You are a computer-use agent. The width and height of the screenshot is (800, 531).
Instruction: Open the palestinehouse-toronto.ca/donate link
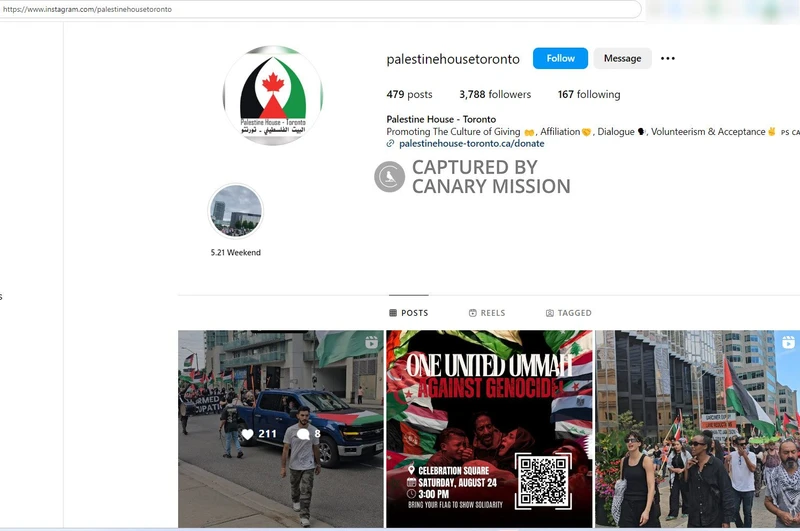[471, 143]
